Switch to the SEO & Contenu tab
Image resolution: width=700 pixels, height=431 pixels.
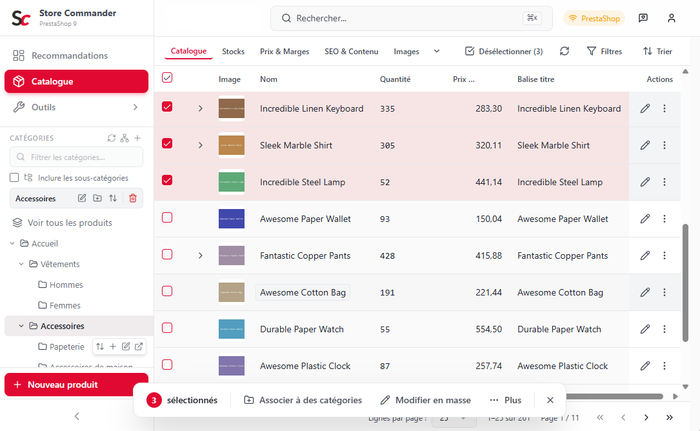click(x=351, y=51)
